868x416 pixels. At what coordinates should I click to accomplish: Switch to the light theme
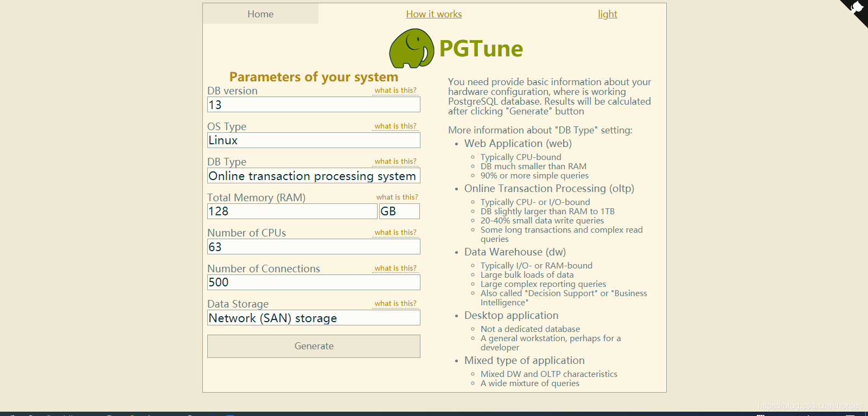coord(608,14)
